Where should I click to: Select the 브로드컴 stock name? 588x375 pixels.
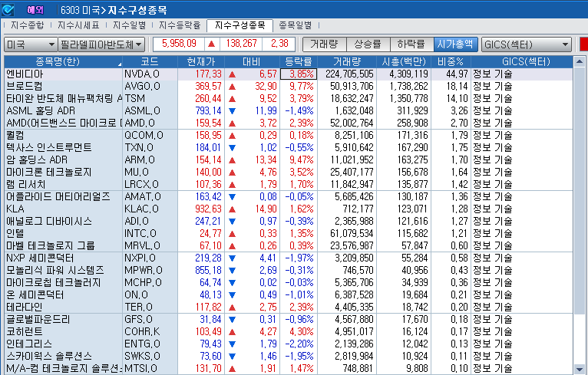pyautogui.click(x=25, y=86)
